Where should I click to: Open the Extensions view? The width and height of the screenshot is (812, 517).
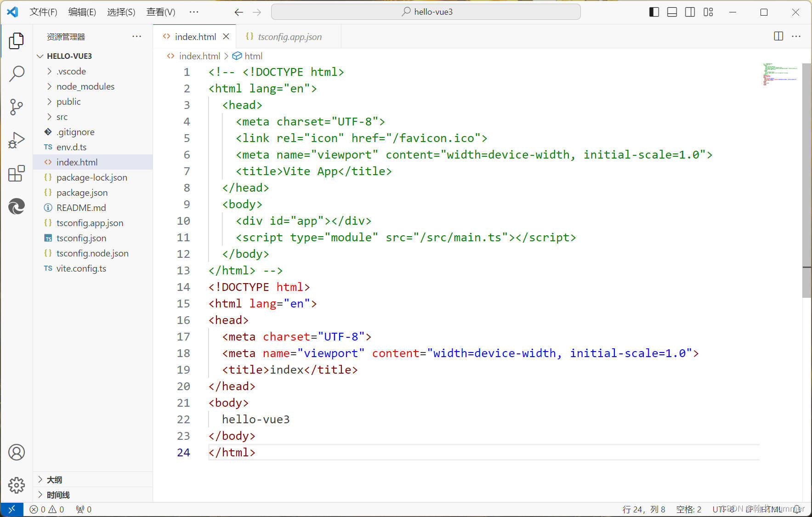(x=17, y=174)
